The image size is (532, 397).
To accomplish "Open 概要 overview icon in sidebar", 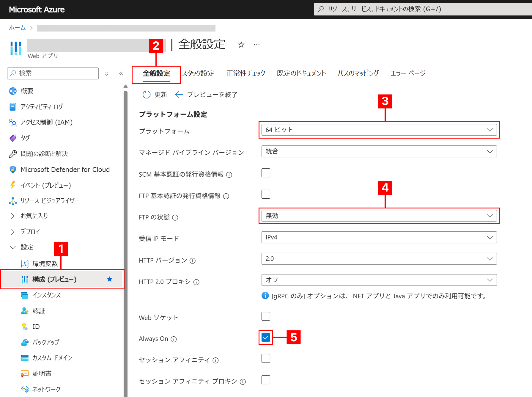I will click(x=13, y=91).
